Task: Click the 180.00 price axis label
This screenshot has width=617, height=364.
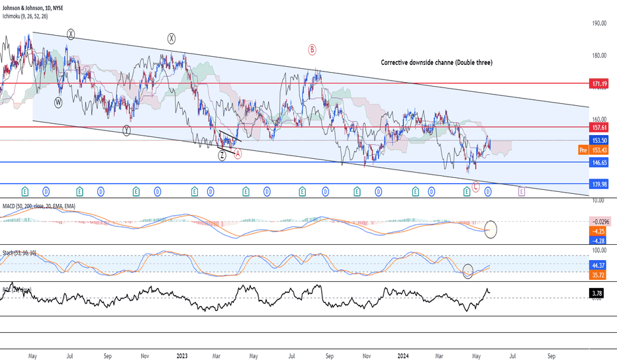Action: tap(599, 56)
